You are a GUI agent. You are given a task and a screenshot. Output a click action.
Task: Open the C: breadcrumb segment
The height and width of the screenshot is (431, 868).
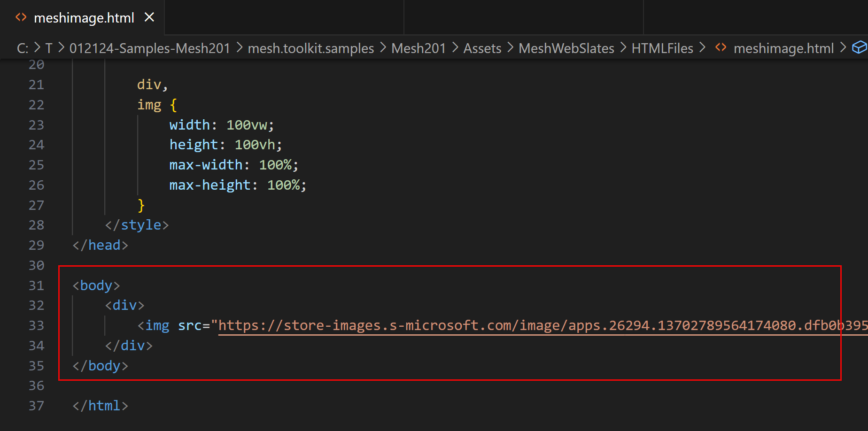[23, 48]
